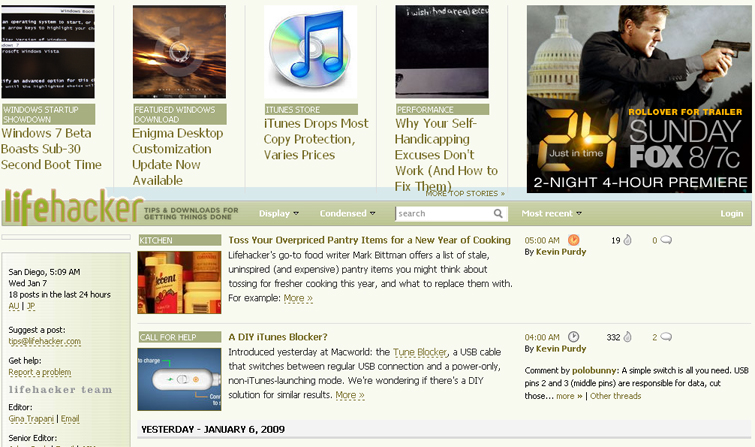Screen dimensions: 755x447
Task: Click flame icon next to 19 views
Action: coord(627,240)
